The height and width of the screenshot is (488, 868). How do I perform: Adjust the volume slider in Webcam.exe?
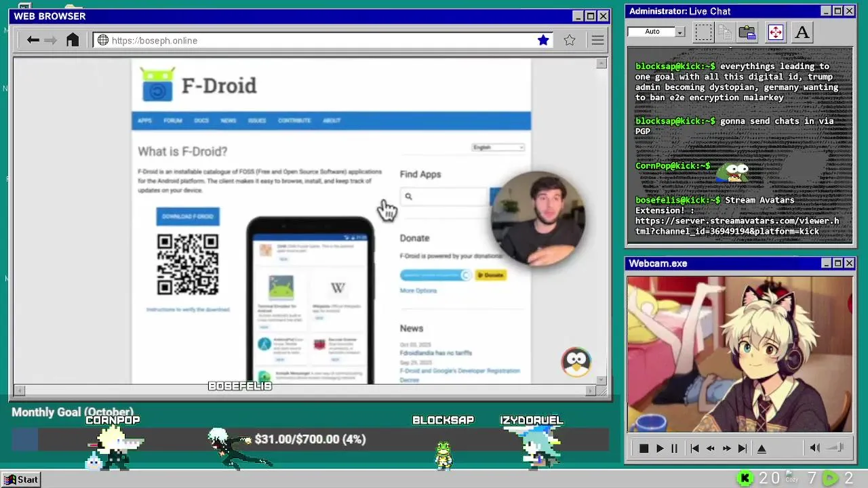835,447
